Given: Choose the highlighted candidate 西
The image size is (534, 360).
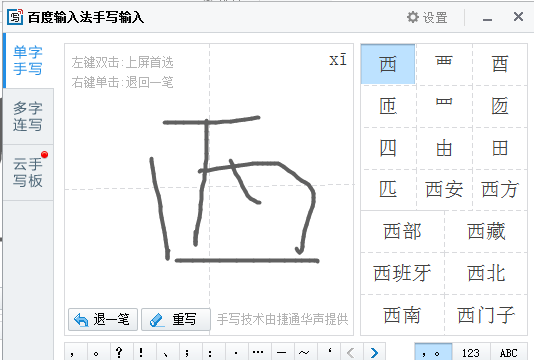Looking at the screenshot, I should 388,64.
